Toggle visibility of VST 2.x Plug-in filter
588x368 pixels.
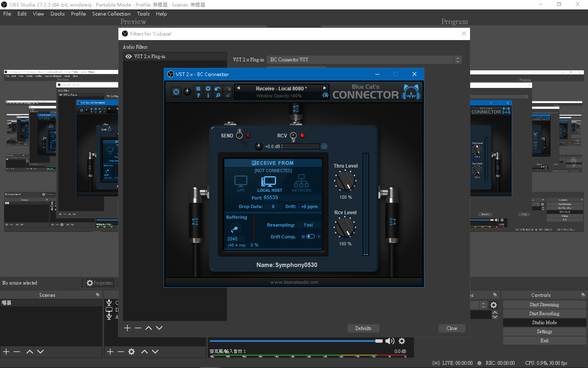click(129, 56)
